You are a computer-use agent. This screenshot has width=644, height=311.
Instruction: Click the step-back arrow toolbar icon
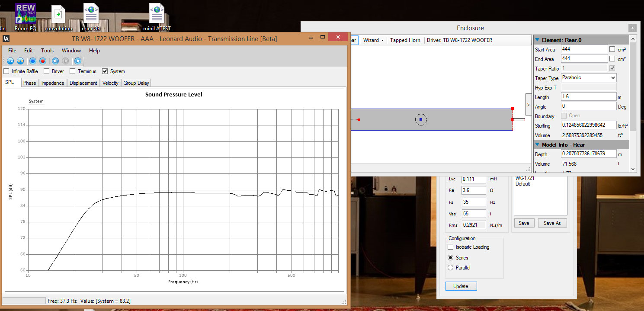click(55, 61)
